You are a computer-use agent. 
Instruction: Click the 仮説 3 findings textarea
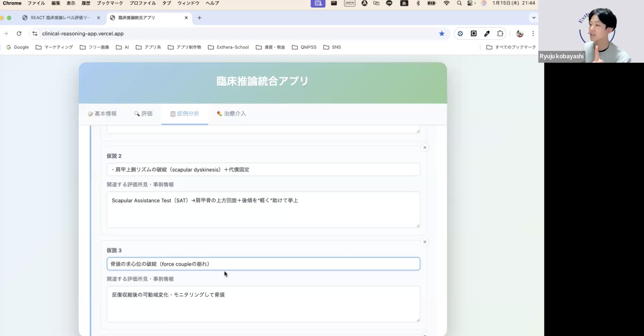click(x=263, y=304)
